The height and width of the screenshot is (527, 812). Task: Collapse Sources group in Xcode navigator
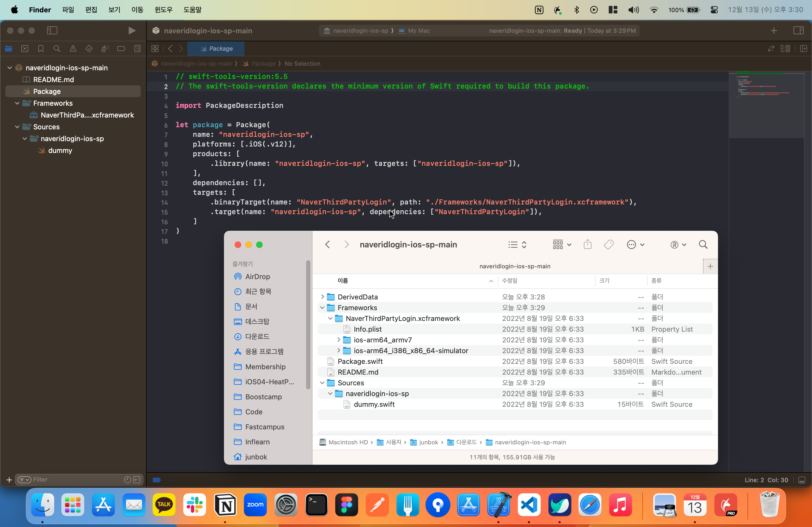click(x=17, y=127)
